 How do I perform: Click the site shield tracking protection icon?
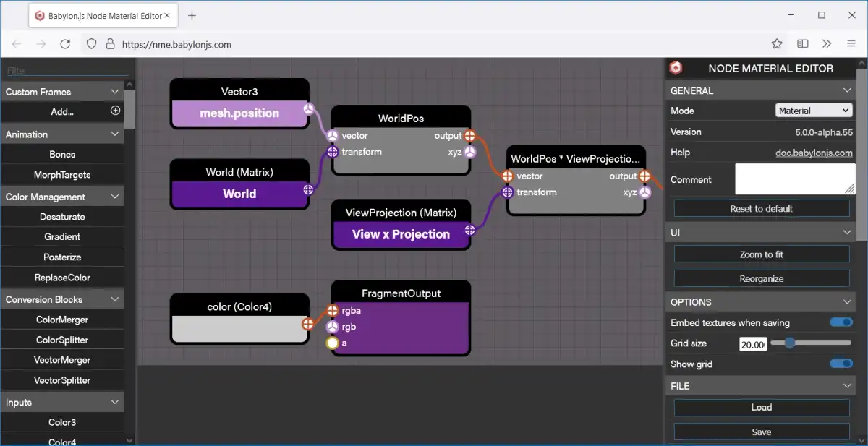(x=91, y=44)
